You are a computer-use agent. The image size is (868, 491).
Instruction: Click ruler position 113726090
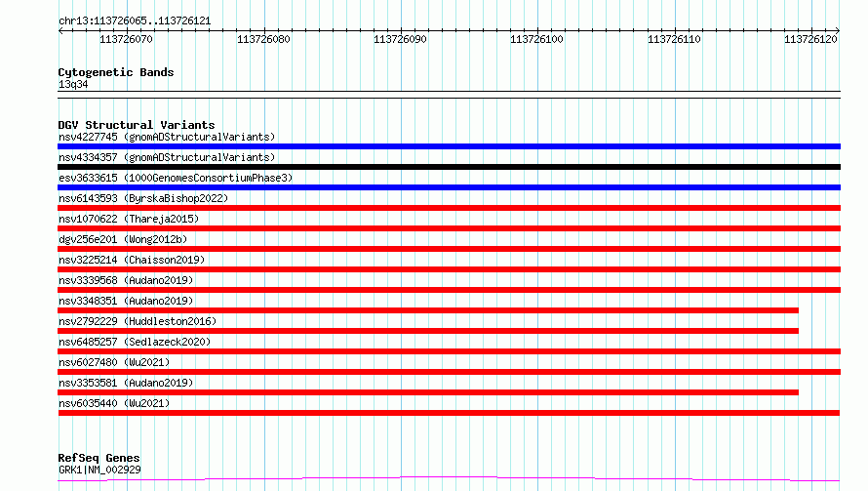(x=400, y=39)
